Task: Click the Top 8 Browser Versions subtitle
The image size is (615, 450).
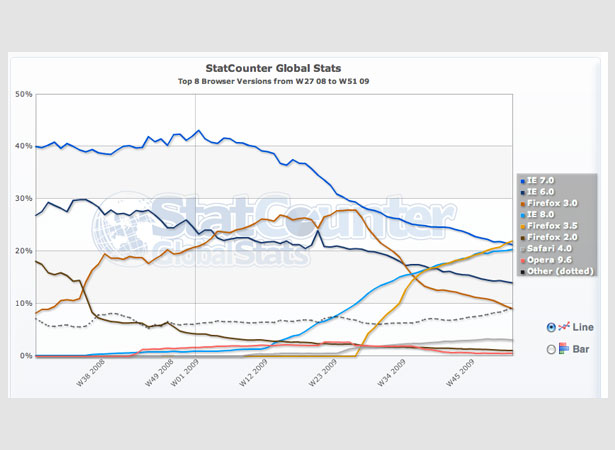Action: pos(273,82)
